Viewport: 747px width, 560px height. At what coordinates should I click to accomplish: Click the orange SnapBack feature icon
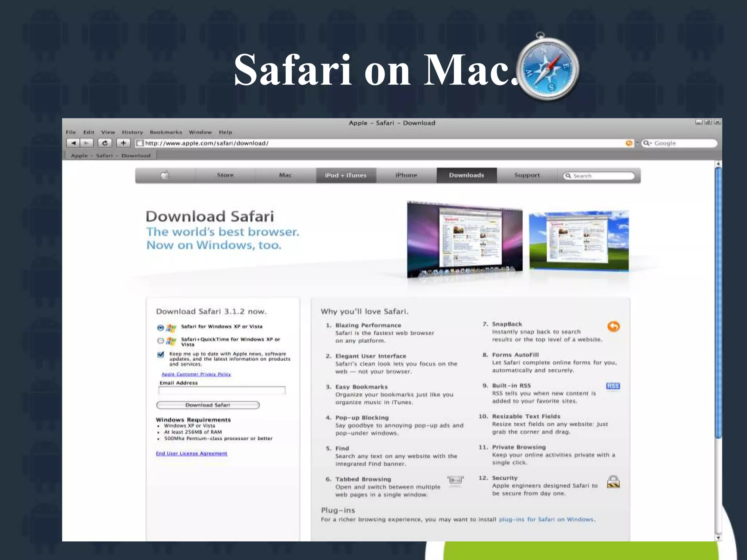pyautogui.click(x=614, y=326)
